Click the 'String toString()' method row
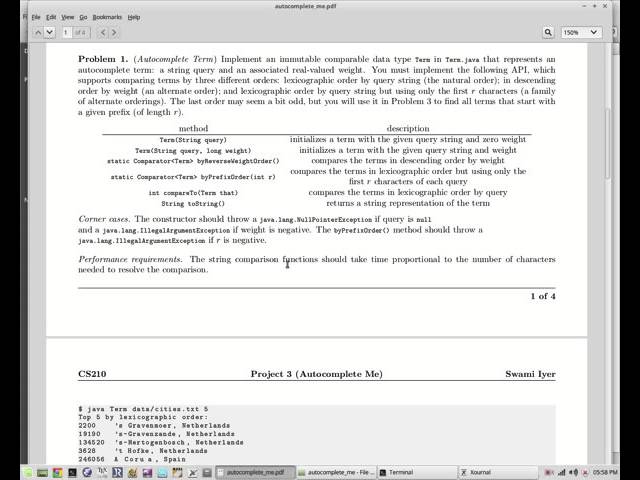 193,203
